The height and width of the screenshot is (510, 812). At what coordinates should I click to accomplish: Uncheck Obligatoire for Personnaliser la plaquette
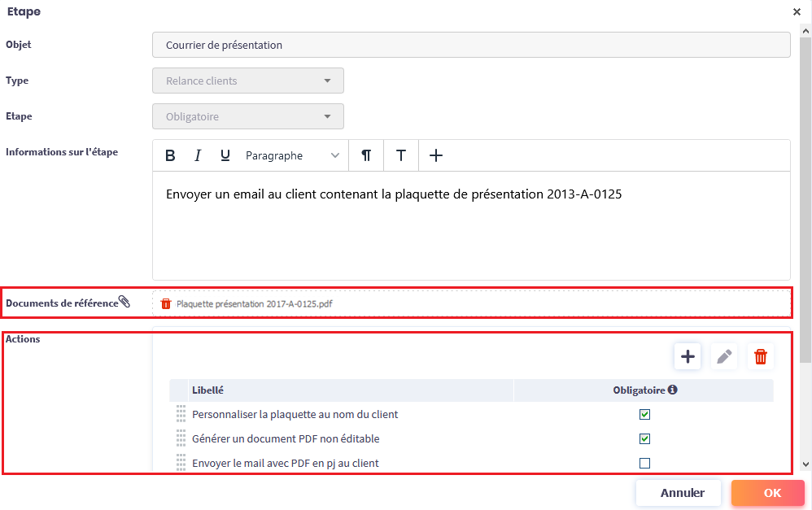point(644,414)
